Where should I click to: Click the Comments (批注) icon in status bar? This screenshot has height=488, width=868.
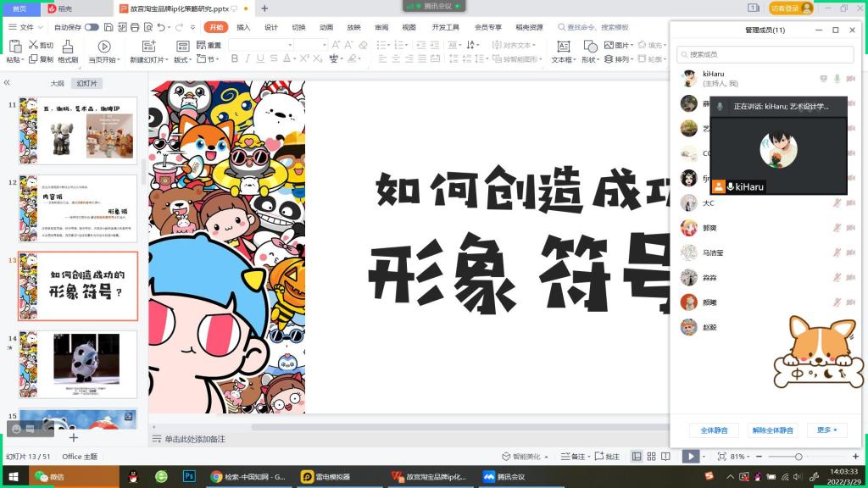tap(607, 457)
